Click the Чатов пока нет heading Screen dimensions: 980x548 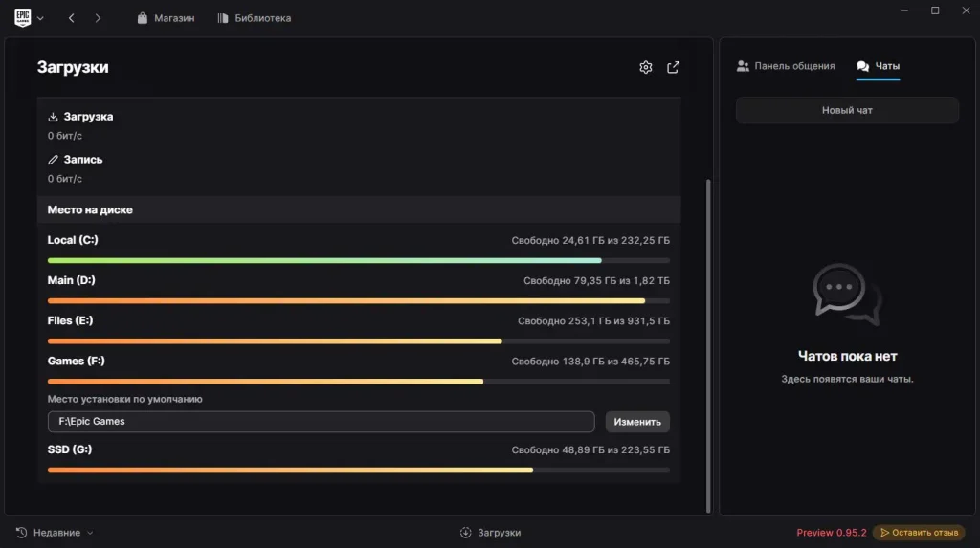[847, 356]
